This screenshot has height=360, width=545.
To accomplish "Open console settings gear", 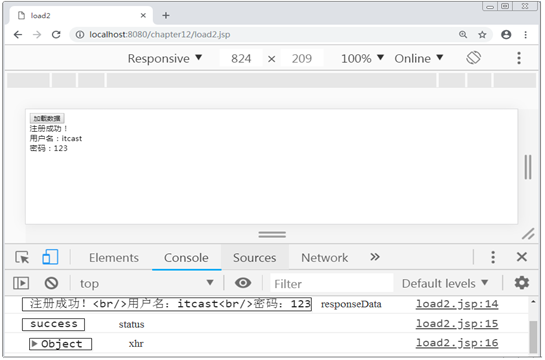I will tap(522, 283).
